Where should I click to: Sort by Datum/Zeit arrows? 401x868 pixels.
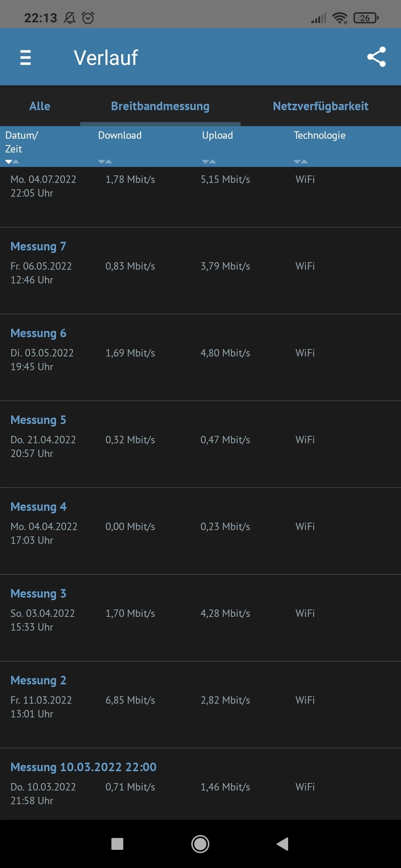tap(12, 161)
